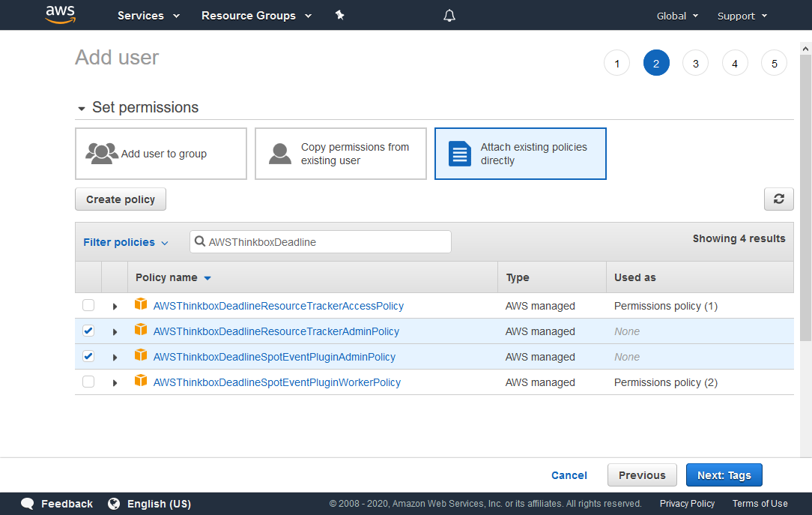This screenshot has width=812, height=515.
Task: Open the Global region dropdown
Action: 677,16
